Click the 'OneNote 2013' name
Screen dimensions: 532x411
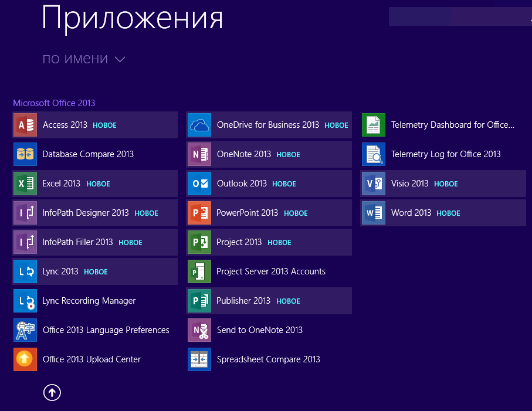coord(244,154)
